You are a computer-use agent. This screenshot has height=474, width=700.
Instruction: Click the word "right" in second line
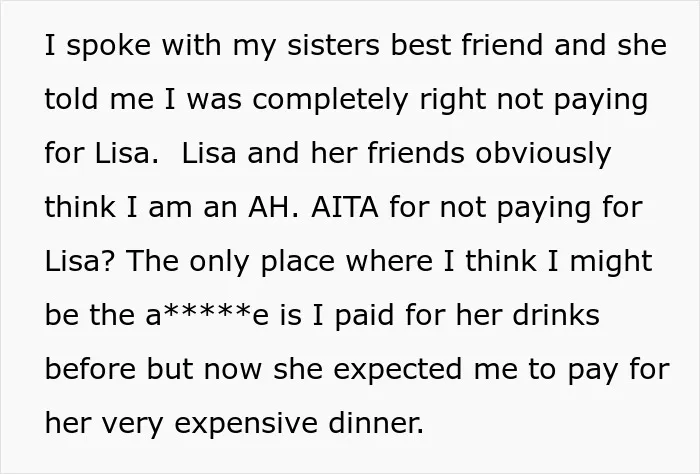452,102
